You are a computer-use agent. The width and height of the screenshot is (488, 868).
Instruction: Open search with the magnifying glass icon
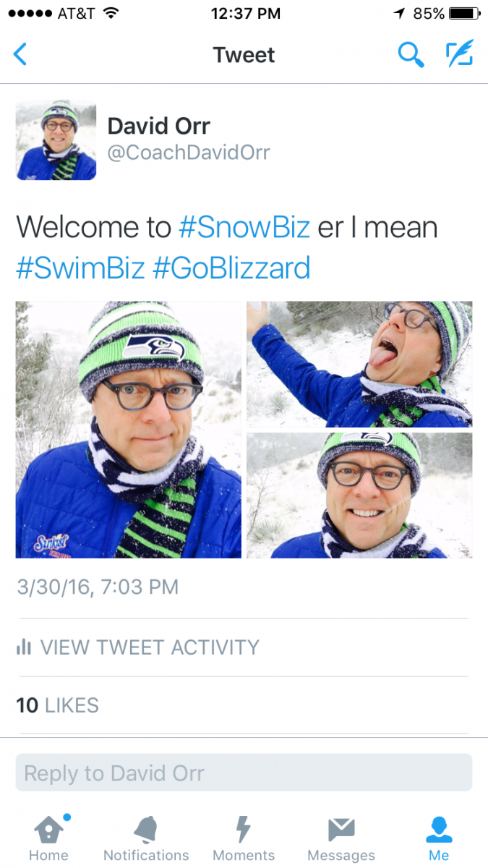click(411, 54)
